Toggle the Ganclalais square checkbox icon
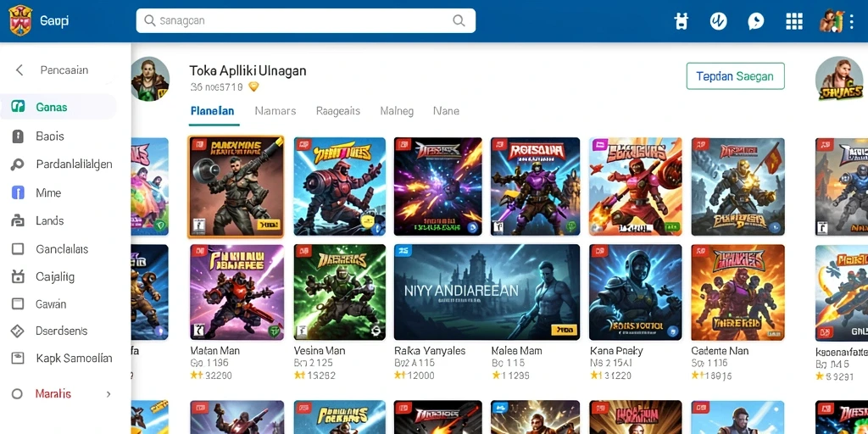This screenshot has width=868, height=434. point(18,249)
